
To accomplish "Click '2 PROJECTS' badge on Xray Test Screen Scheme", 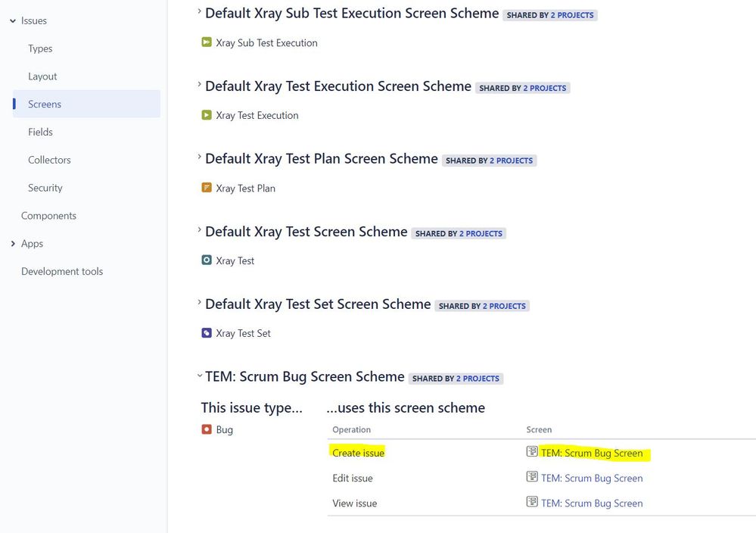I will (481, 233).
